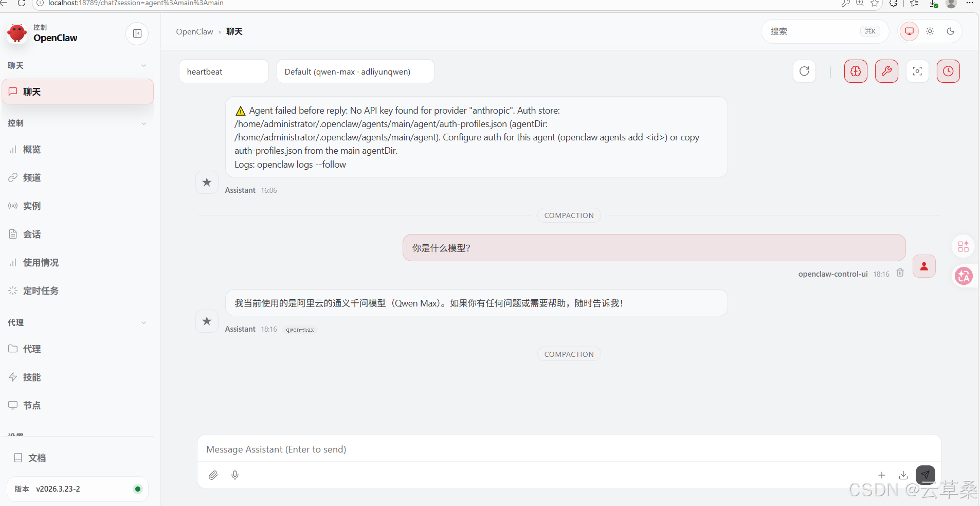This screenshot has width=980, height=506.
Task: Open the 概览 overview page
Action: coord(78,150)
